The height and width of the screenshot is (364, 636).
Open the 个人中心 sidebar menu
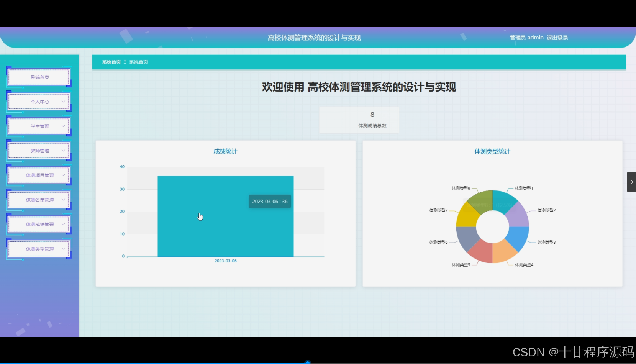pos(39,102)
